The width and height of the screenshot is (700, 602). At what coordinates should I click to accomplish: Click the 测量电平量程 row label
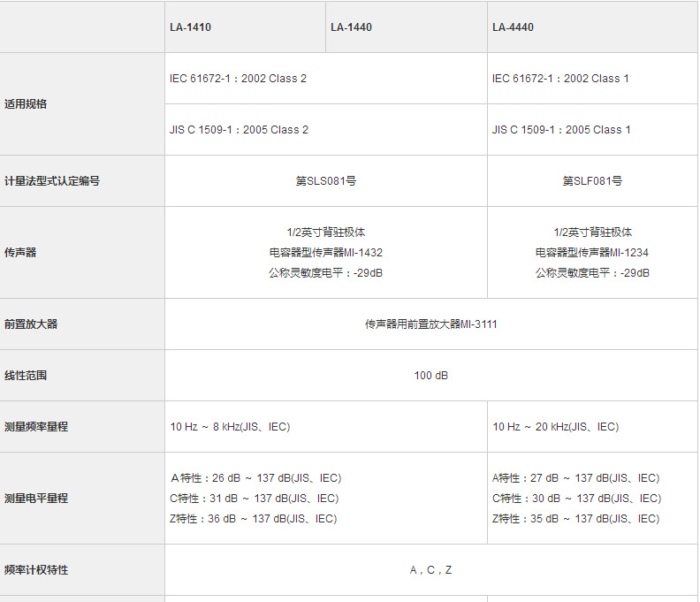click(x=36, y=499)
